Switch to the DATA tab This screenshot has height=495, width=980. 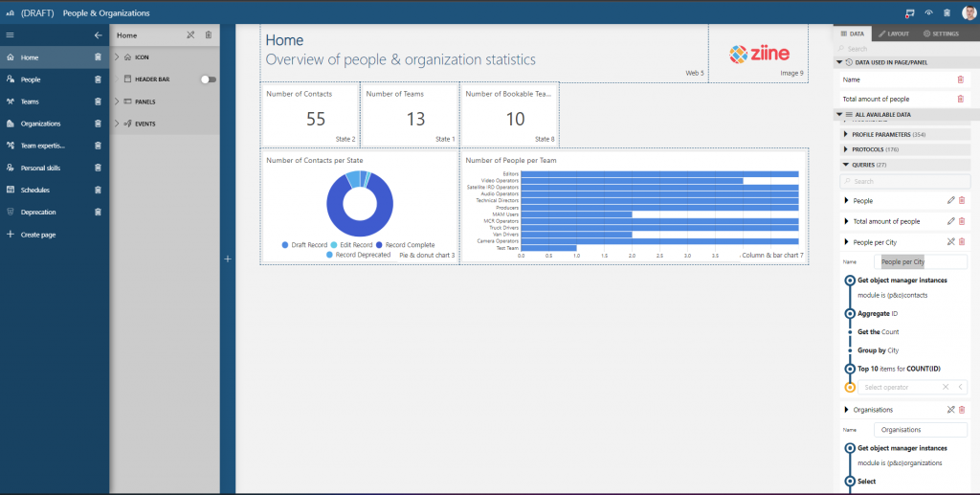(x=852, y=34)
